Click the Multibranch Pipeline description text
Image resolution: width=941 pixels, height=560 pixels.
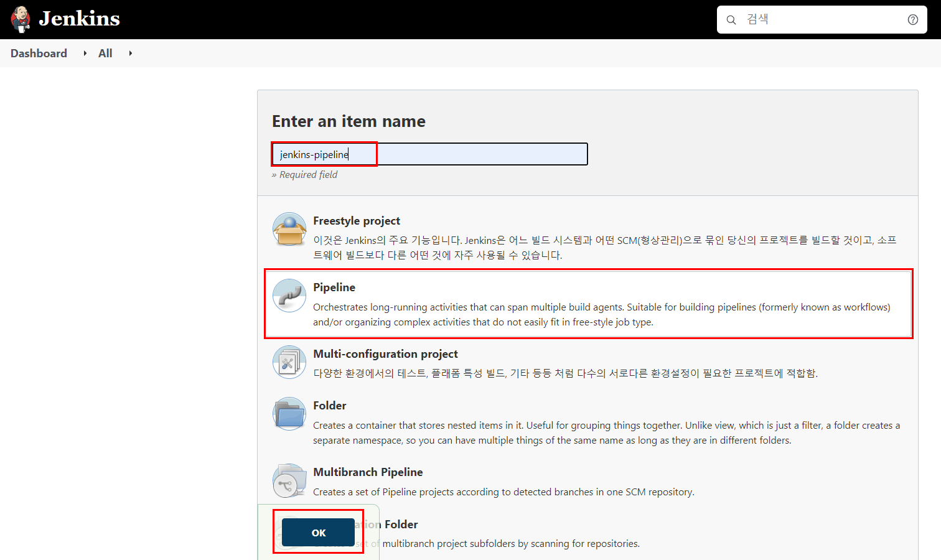[503, 492]
